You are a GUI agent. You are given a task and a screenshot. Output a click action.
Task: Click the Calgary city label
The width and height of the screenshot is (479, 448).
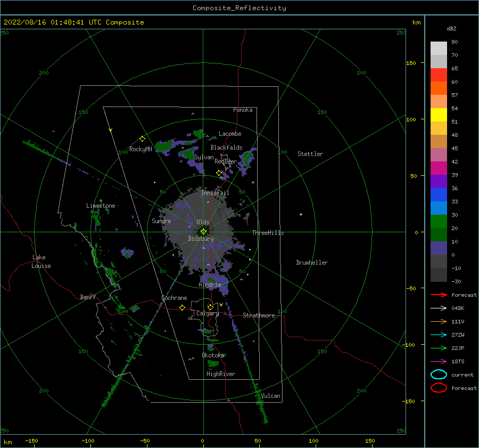click(x=208, y=313)
